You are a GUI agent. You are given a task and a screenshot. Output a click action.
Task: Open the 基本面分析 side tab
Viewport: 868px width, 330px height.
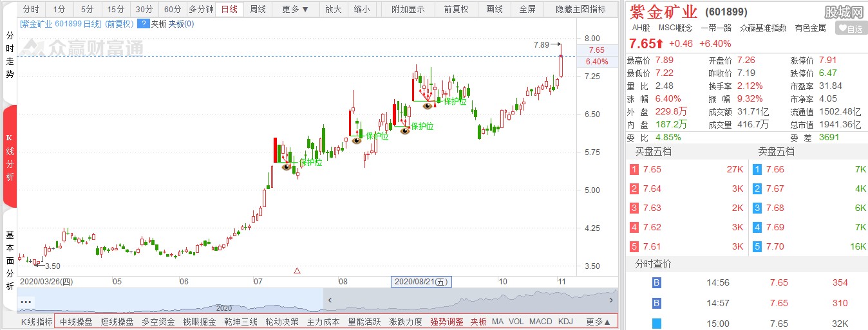tap(9, 261)
